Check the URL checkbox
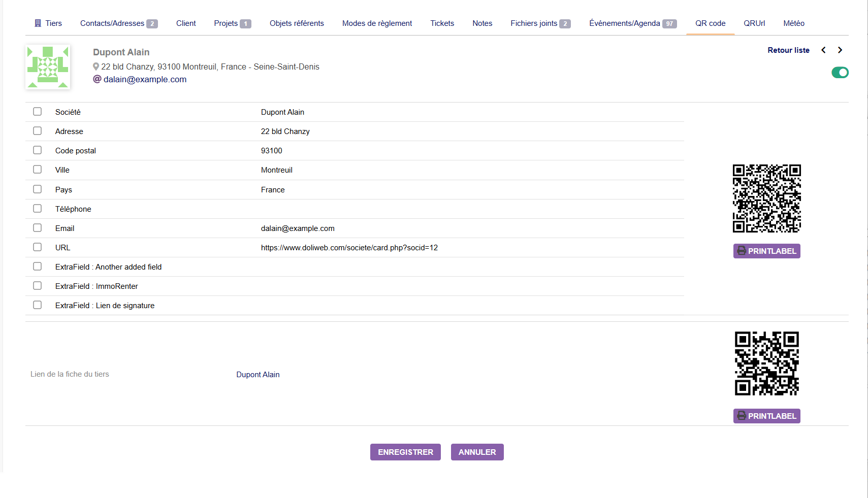Screen dimensions: 868x498 pos(38,247)
